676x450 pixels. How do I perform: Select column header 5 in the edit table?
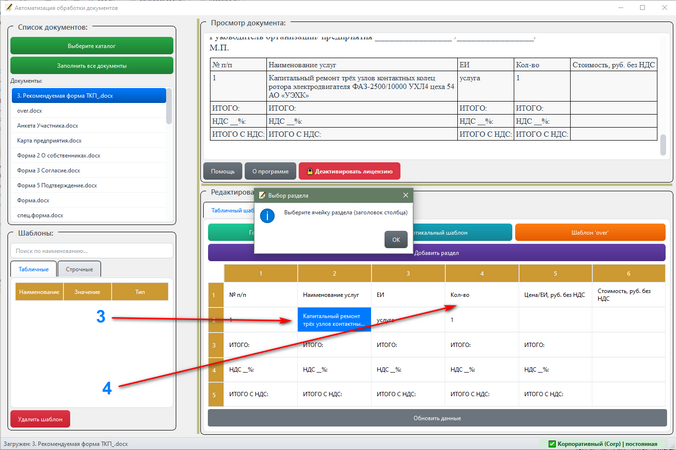(556, 273)
